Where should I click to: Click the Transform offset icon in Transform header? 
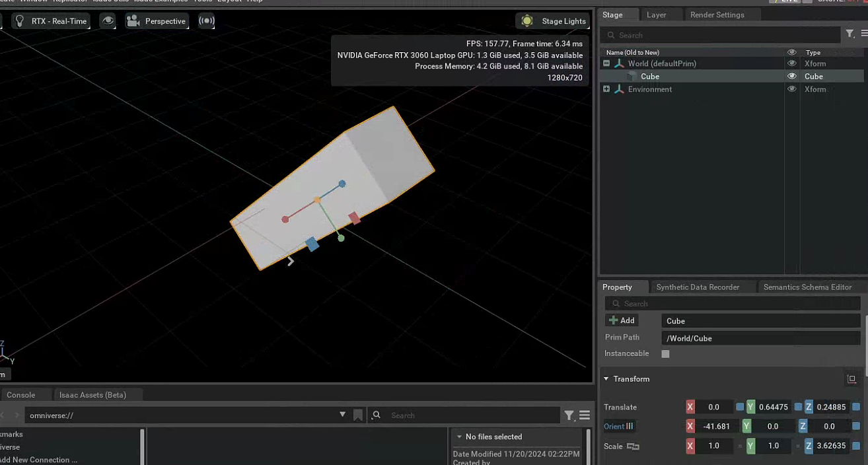[x=851, y=379]
